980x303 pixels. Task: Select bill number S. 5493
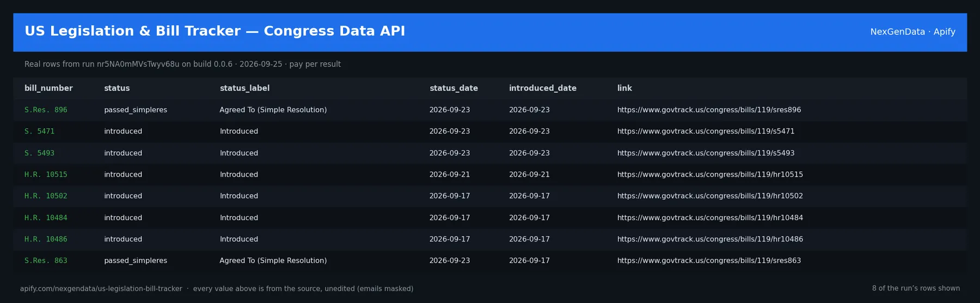click(39, 153)
